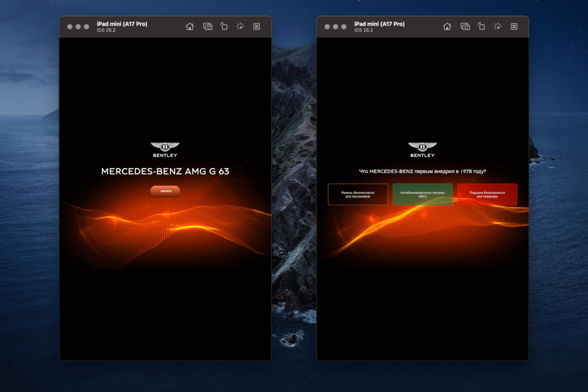
Task: Click Home icon in right simulator window
Action: coord(447,26)
